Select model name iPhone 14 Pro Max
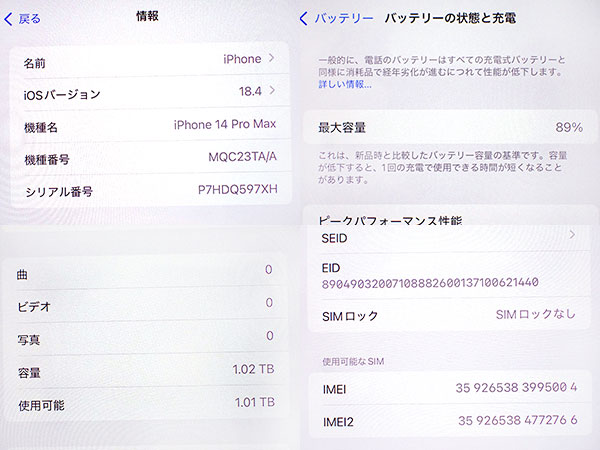The width and height of the screenshot is (600, 450). pyautogui.click(x=225, y=124)
